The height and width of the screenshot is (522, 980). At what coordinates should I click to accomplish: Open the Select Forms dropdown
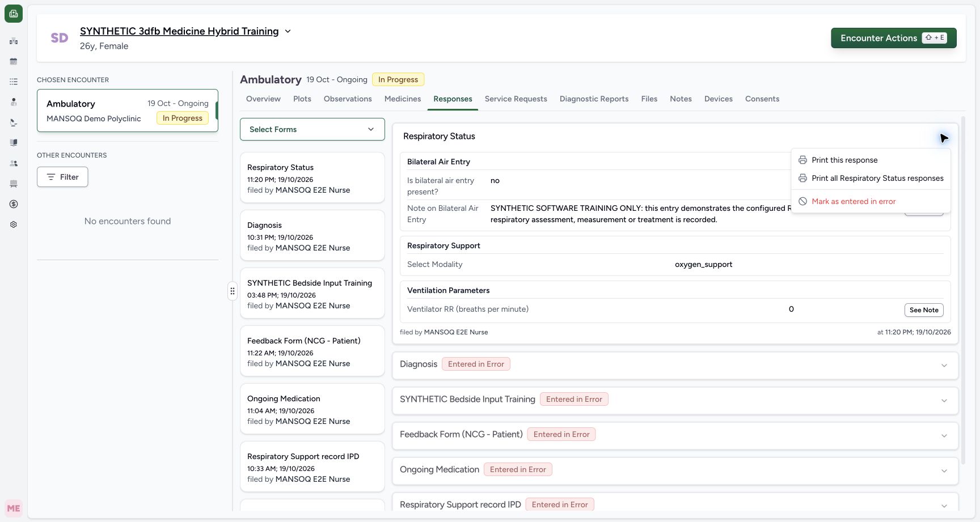tap(312, 129)
